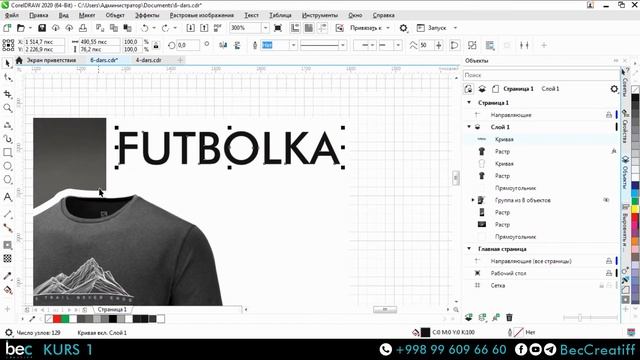Mirror selected object horizontally
Image resolution: width=640 pixels, height=360 pixels.
(x=223, y=45)
